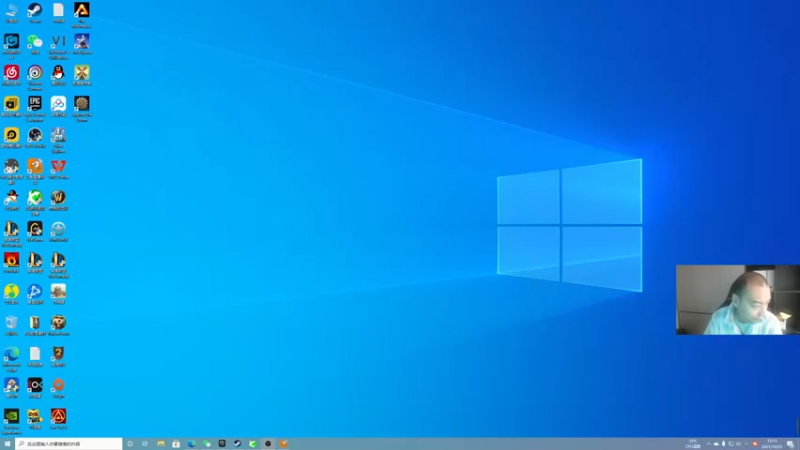Open the This PC desktop icon
The image size is (800, 450).
11,11
